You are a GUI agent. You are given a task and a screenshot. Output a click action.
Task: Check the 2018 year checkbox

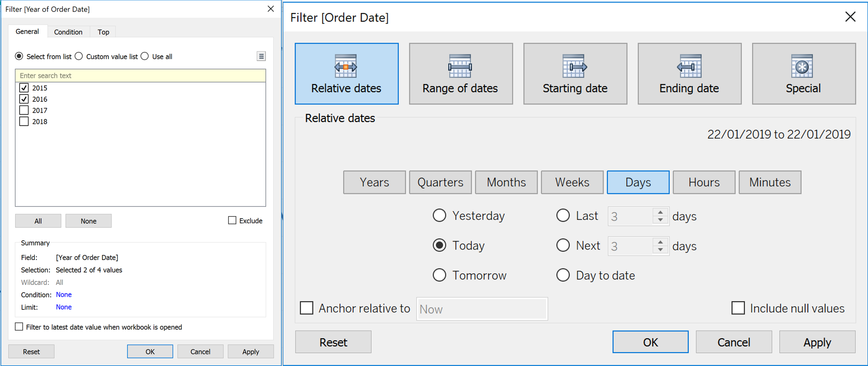[24, 121]
